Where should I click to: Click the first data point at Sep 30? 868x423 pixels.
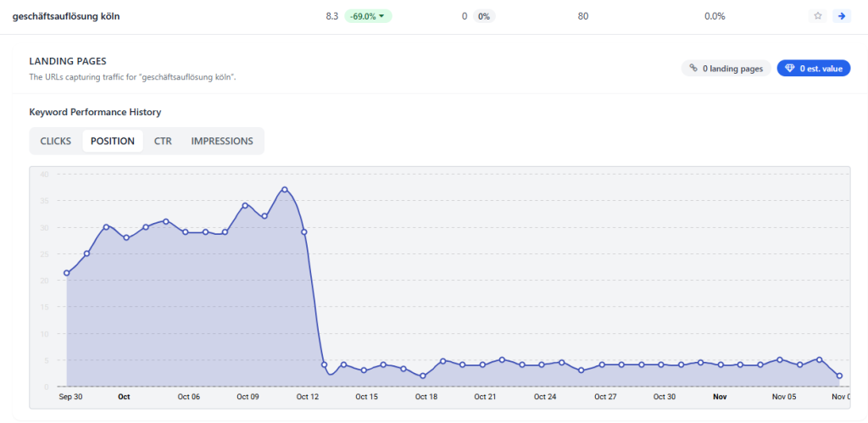(x=67, y=273)
